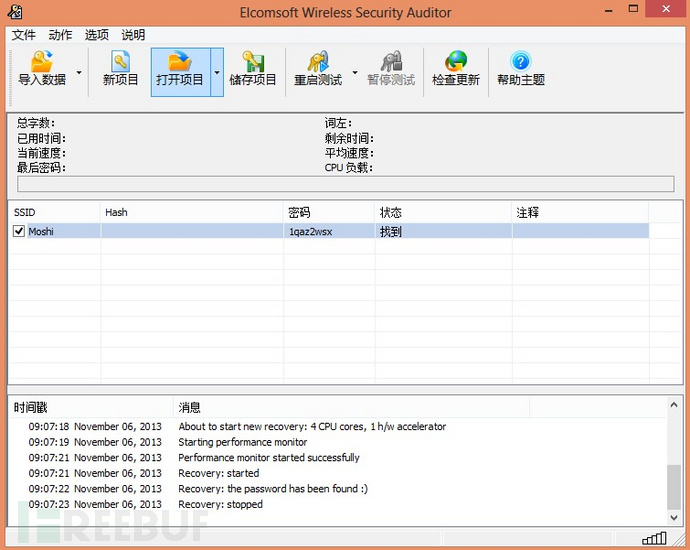The image size is (690, 550).
Task: Select the Moshi row password 1qaz2wsx
Action: click(310, 231)
